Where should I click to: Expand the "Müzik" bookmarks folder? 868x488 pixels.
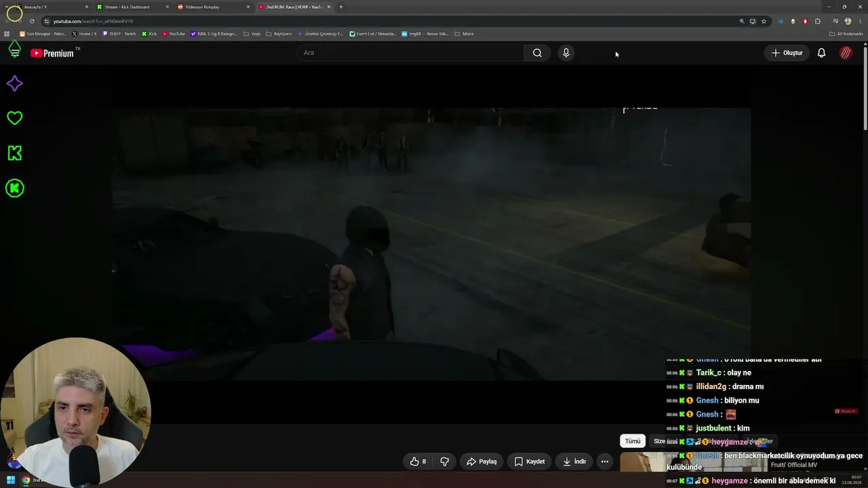[x=464, y=34]
